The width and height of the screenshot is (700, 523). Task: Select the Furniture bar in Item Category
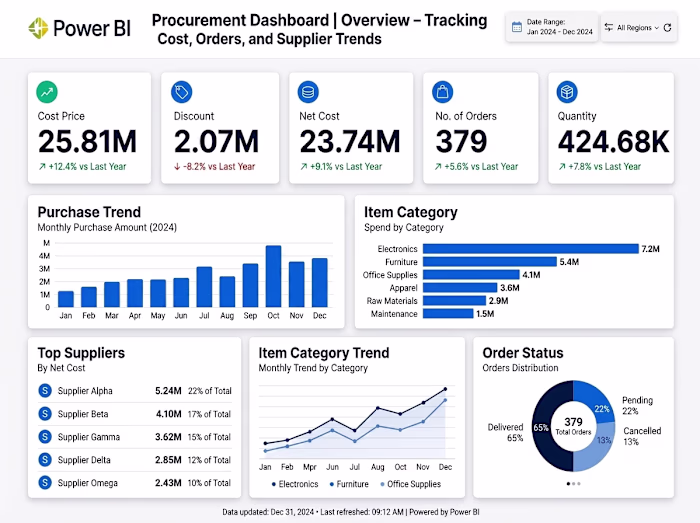click(490, 262)
